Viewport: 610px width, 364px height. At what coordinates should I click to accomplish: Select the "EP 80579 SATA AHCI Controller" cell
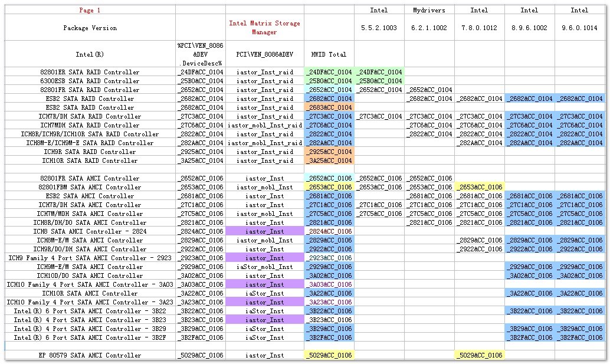click(90, 355)
